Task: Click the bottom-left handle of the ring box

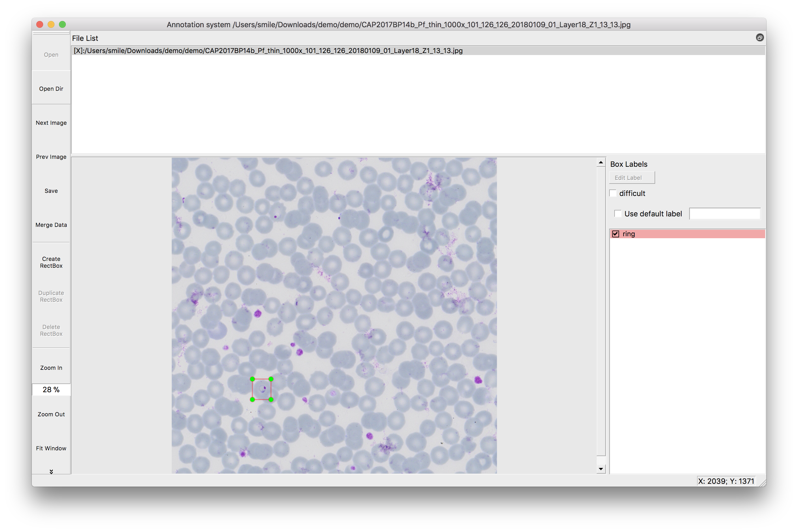Action: coord(252,400)
